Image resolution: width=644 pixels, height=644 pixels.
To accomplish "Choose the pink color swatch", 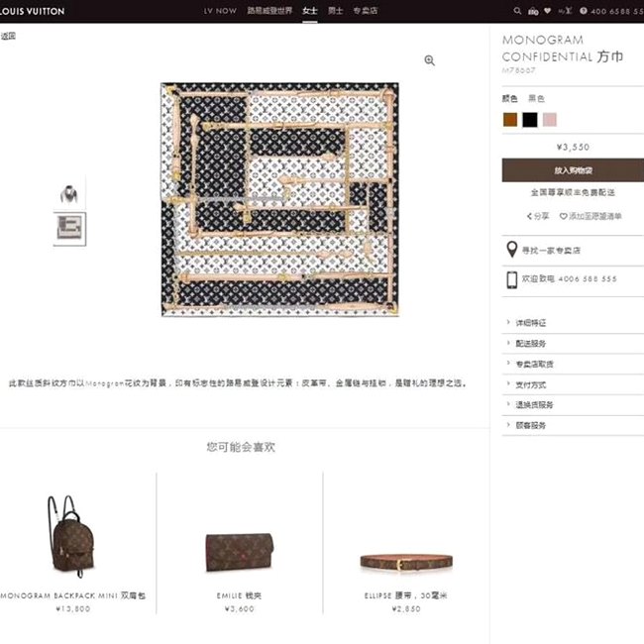I will pyautogui.click(x=550, y=120).
